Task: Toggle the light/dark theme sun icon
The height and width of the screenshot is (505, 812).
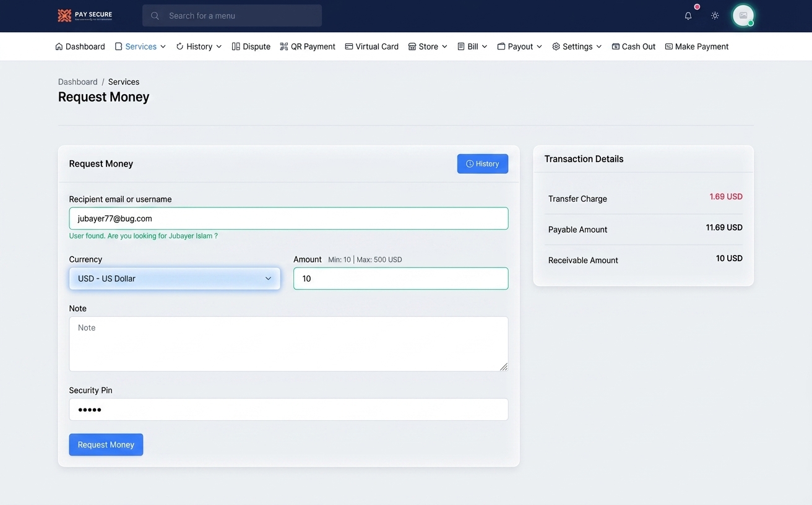Action: point(715,16)
